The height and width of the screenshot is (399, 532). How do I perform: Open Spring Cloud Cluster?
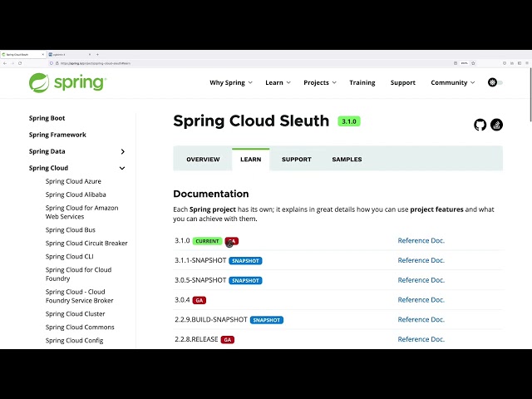coord(75,314)
